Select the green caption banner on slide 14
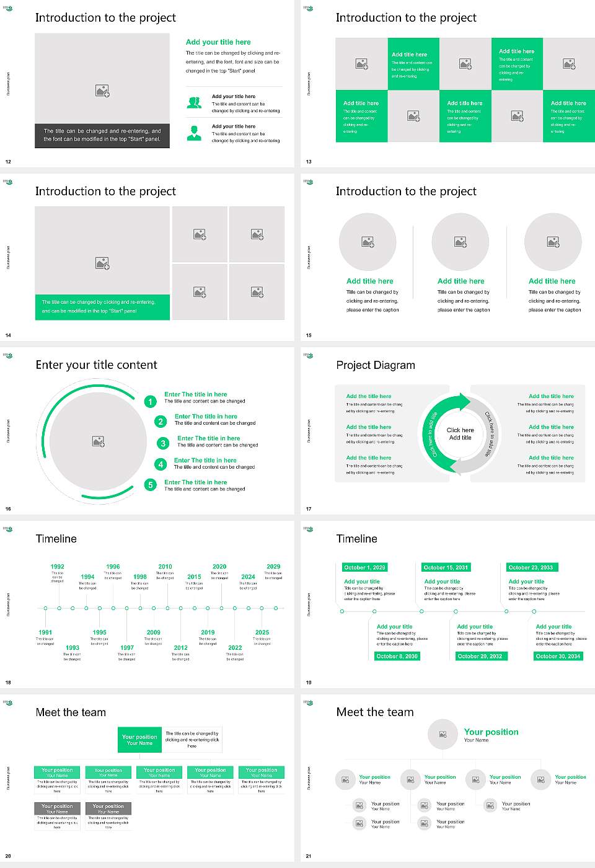This screenshot has height=868, width=595. (102, 306)
